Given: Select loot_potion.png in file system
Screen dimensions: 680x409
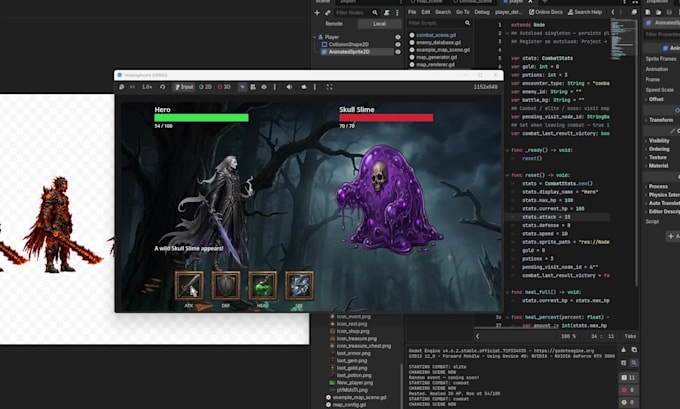Looking at the screenshot, I should (354, 375).
